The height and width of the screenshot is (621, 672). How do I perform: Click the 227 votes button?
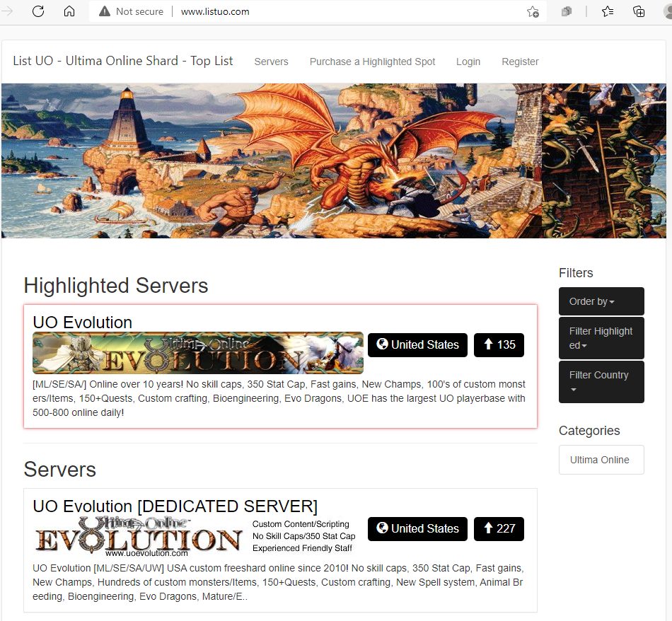pos(499,529)
